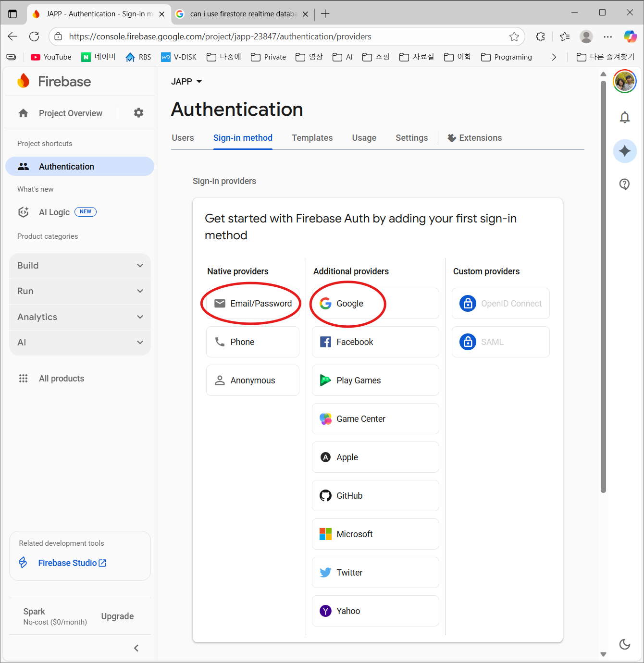Viewport: 644px width, 663px height.
Task: Open browser extensions puzzle icon
Action: (x=541, y=37)
